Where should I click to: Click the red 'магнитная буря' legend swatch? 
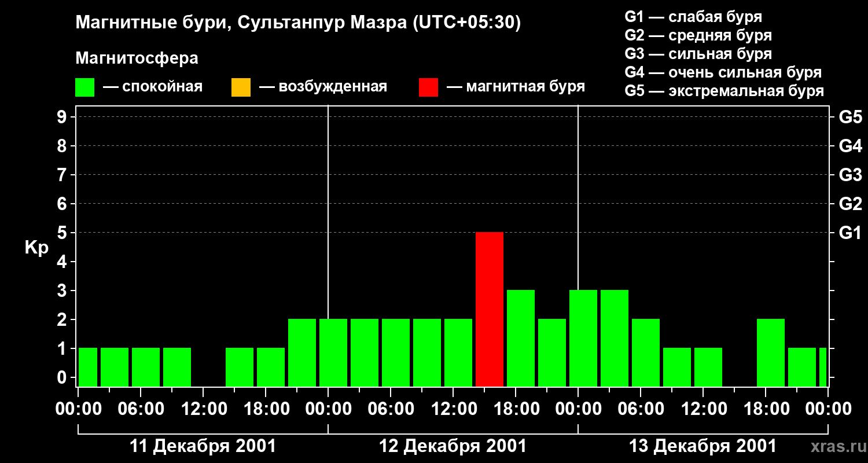pos(428,87)
